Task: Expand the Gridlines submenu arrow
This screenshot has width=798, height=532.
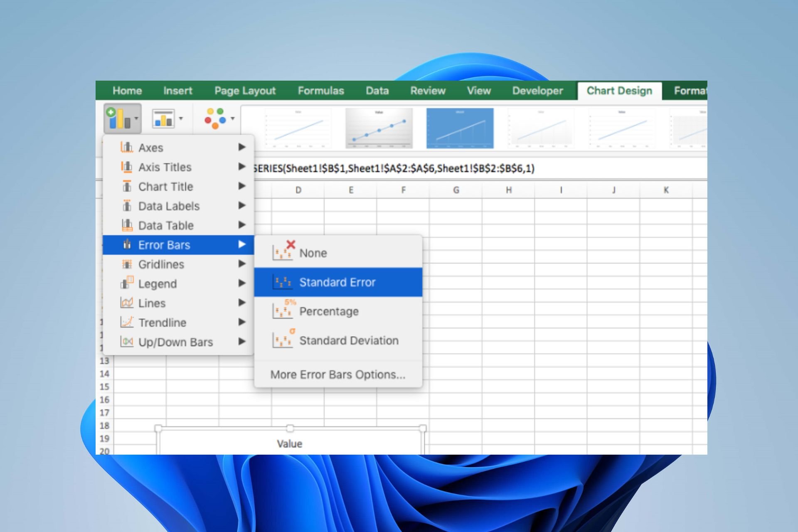Action: click(x=242, y=264)
